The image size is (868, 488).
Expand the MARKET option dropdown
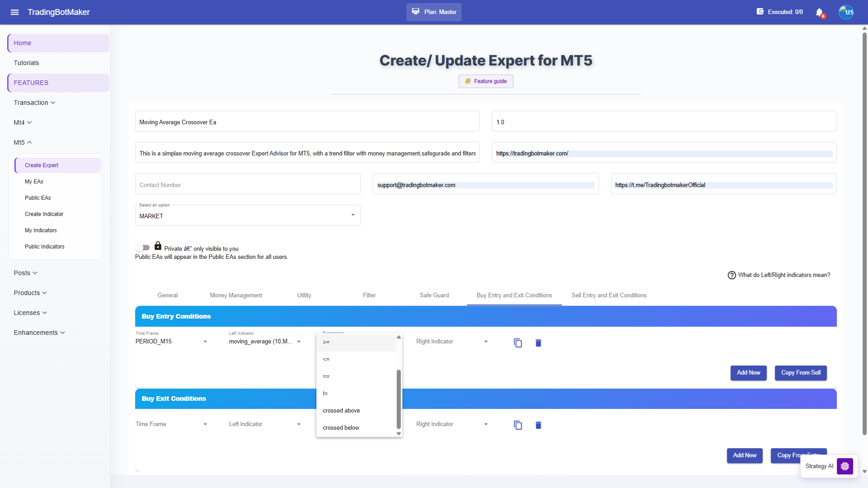pos(248,216)
